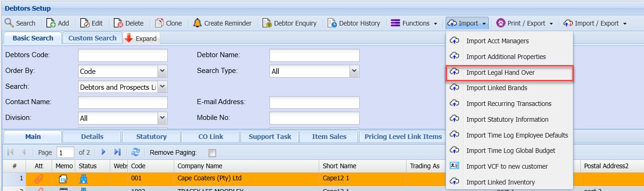Click the Expand button

(141, 39)
